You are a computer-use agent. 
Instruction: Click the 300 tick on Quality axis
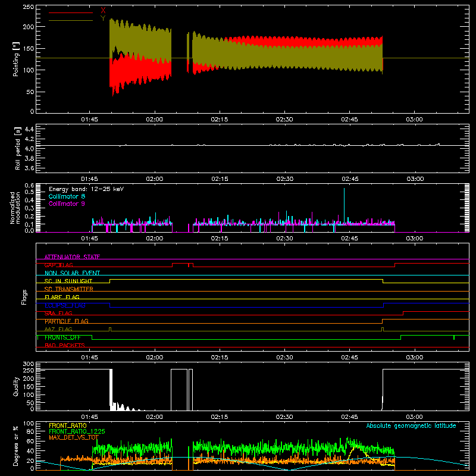click(x=29, y=364)
